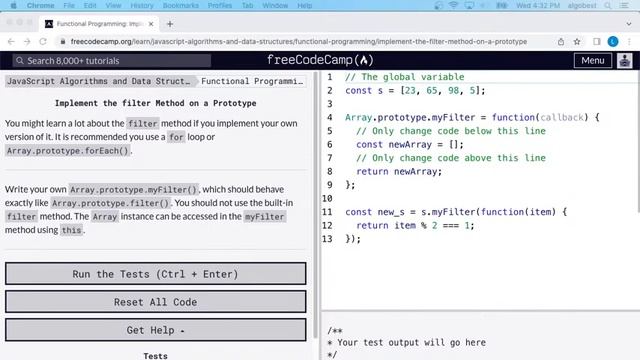Select the Functional Programming browser tab

(x=99, y=24)
